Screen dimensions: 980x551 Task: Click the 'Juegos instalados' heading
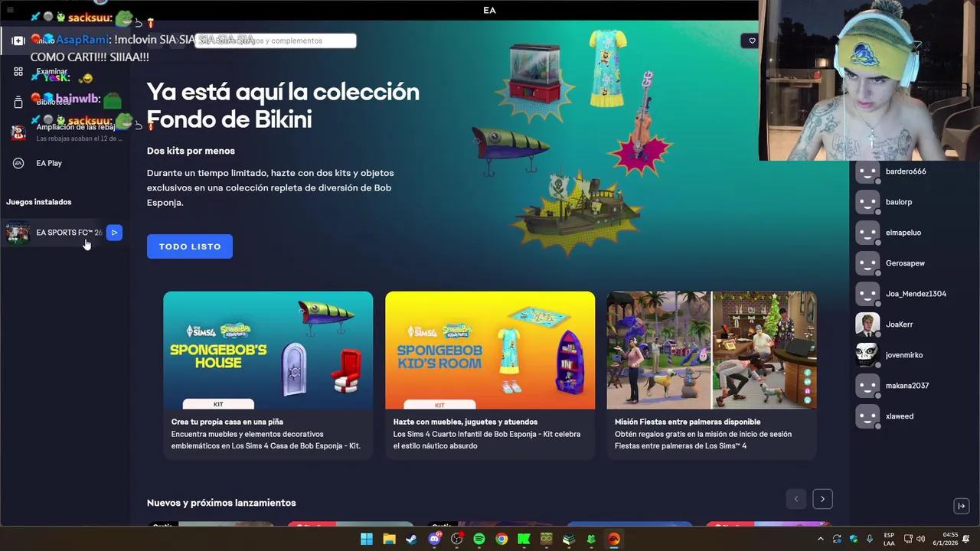coord(39,202)
